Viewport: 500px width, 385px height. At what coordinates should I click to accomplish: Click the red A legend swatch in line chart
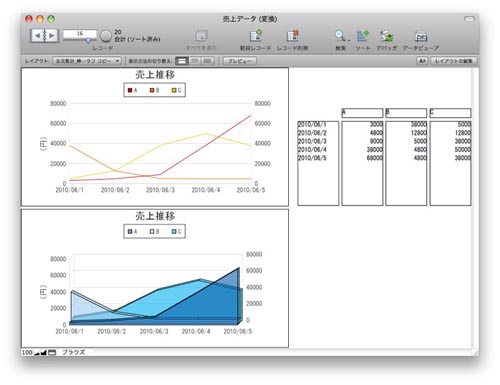click(x=130, y=90)
